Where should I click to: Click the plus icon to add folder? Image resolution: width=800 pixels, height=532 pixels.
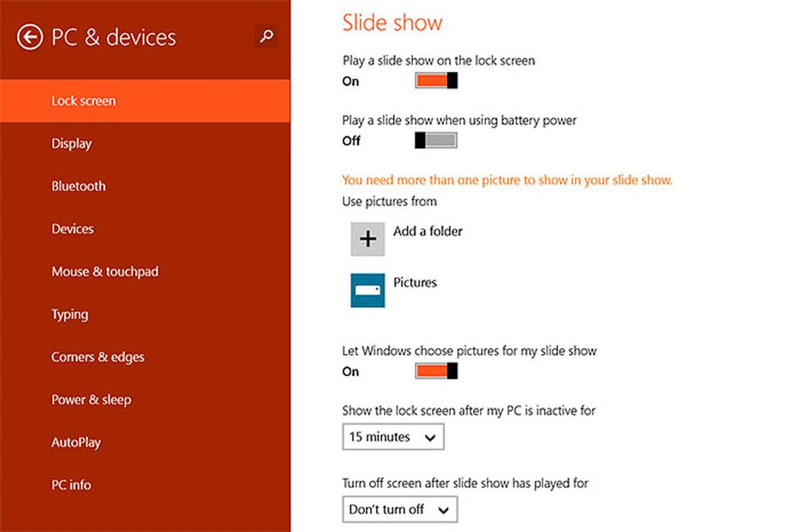(x=367, y=239)
